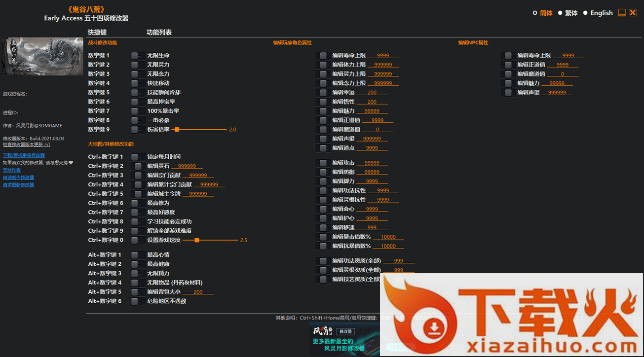This screenshot has height=357, width=644.
Task: Toggle 编辑灵根资质(全部) switch
Action: (x=323, y=270)
